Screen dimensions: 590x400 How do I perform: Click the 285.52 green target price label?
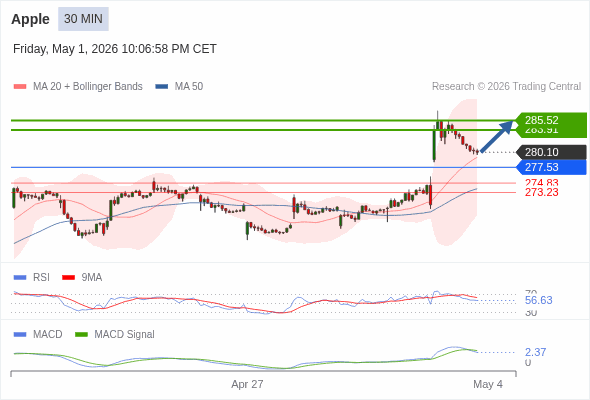click(x=551, y=120)
